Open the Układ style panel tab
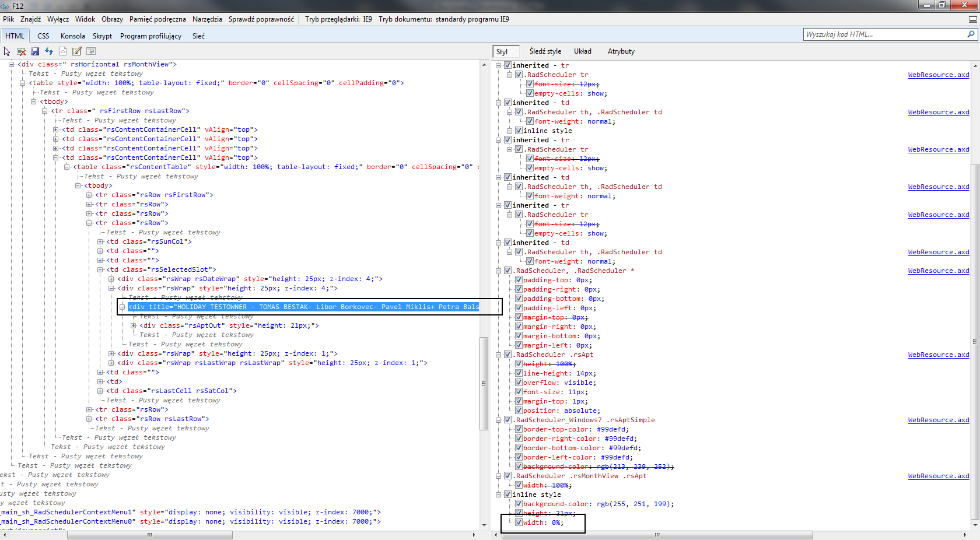The height and width of the screenshot is (540, 980). click(582, 51)
